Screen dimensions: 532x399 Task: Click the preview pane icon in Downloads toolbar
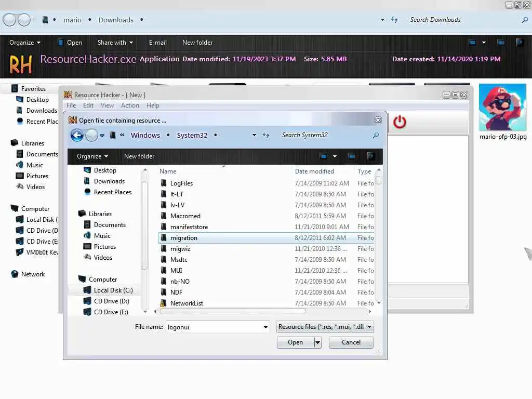coord(501,43)
